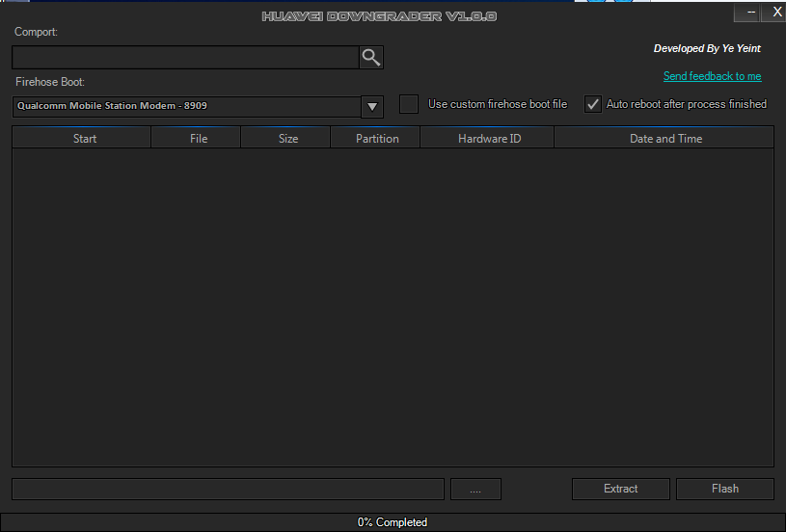Viewport: 786px width, 532px height.
Task: Sort by Hardware ID column header
Action: 489,139
